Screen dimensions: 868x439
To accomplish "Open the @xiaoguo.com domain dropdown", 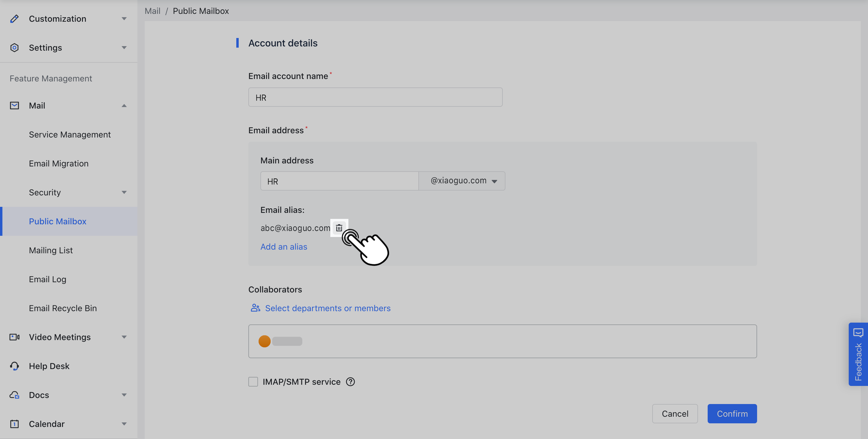I will tap(462, 181).
